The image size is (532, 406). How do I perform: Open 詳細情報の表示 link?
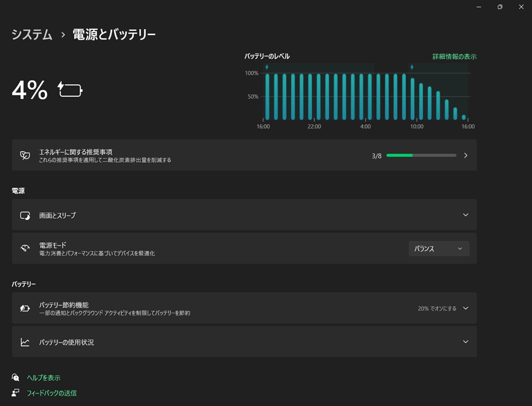454,57
